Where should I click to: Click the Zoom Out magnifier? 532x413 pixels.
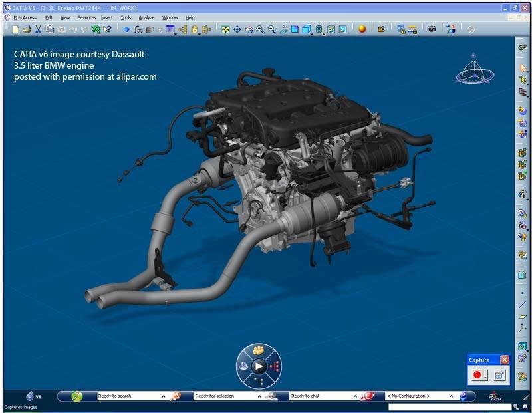272,29
